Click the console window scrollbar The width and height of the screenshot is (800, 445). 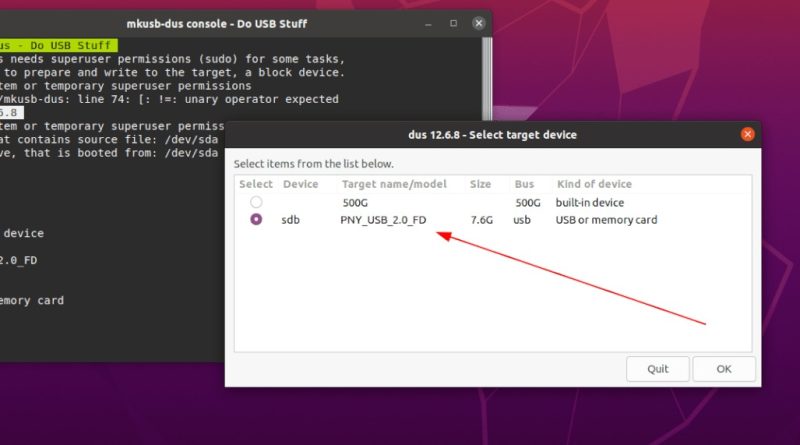(x=487, y=77)
